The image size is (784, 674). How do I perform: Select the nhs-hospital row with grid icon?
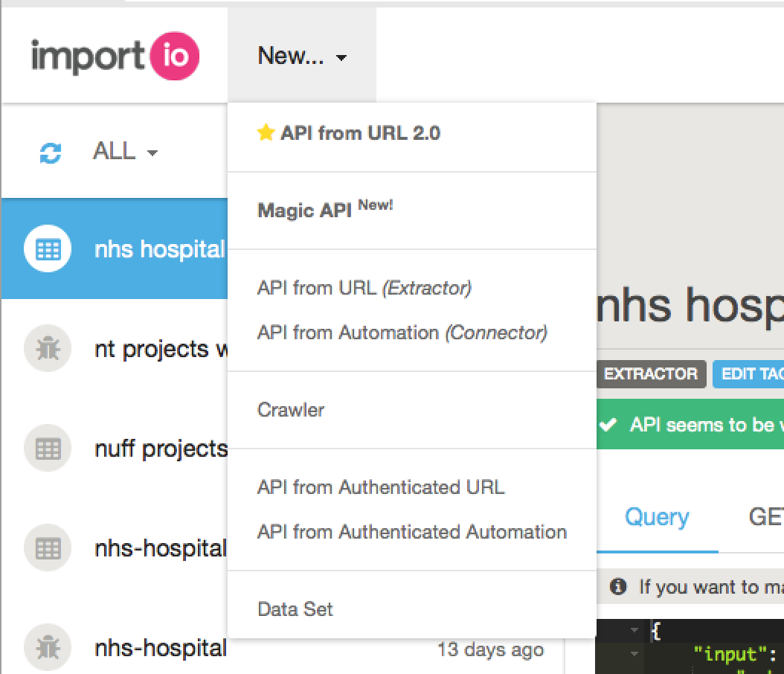(x=115, y=548)
